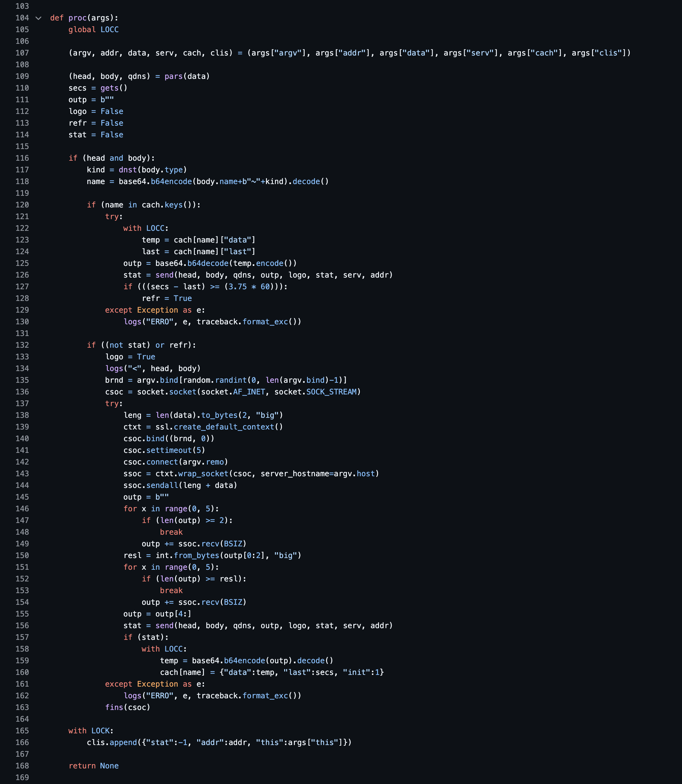682x784 pixels.
Task: Click line number 165
Action: [22, 731]
